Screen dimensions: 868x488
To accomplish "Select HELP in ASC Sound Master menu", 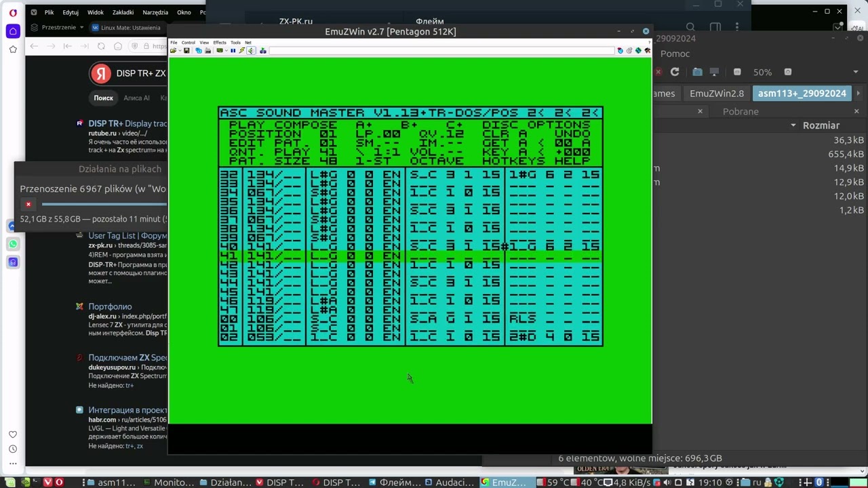I will [x=572, y=161].
